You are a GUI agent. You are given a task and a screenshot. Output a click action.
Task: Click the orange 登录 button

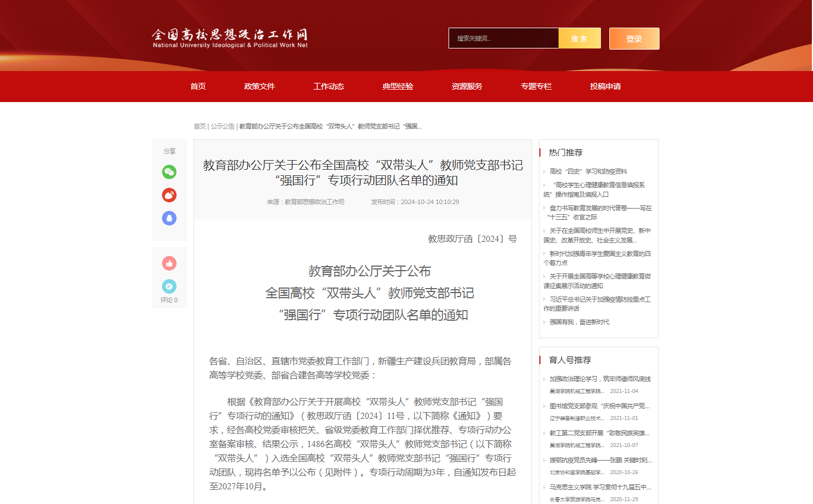(634, 39)
